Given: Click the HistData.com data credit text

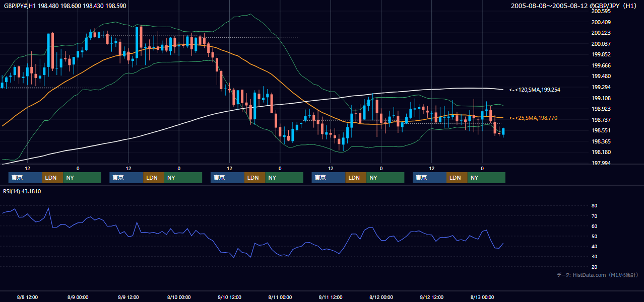Looking at the screenshot, I should 597,275.
